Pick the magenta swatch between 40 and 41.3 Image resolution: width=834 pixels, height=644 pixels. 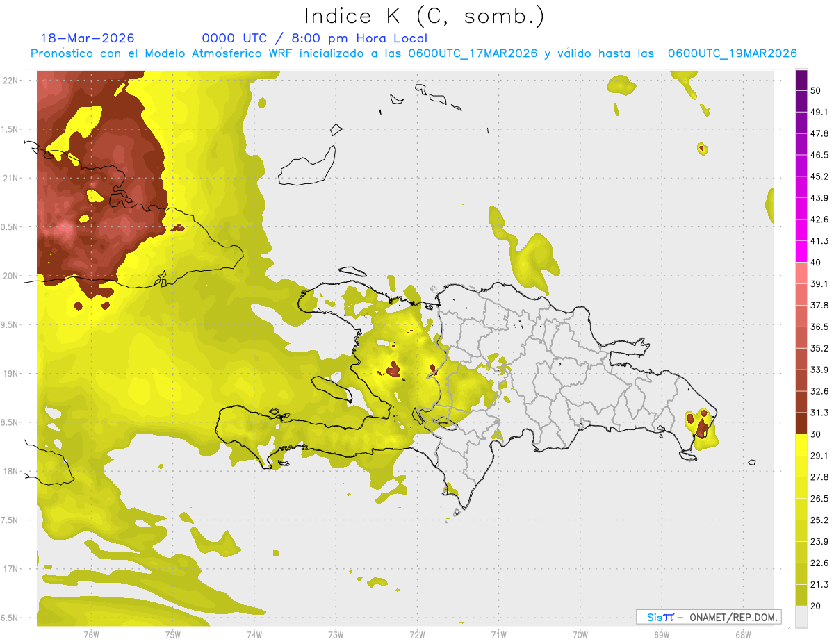click(801, 251)
